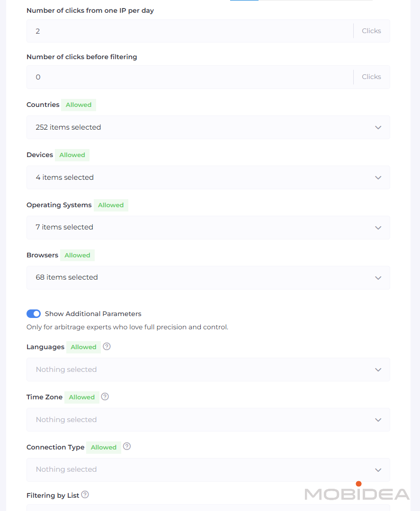Image resolution: width=420 pixels, height=511 pixels.
Task: Toggle Show Additional Parameters switch
Action: (x=34, y=314)
